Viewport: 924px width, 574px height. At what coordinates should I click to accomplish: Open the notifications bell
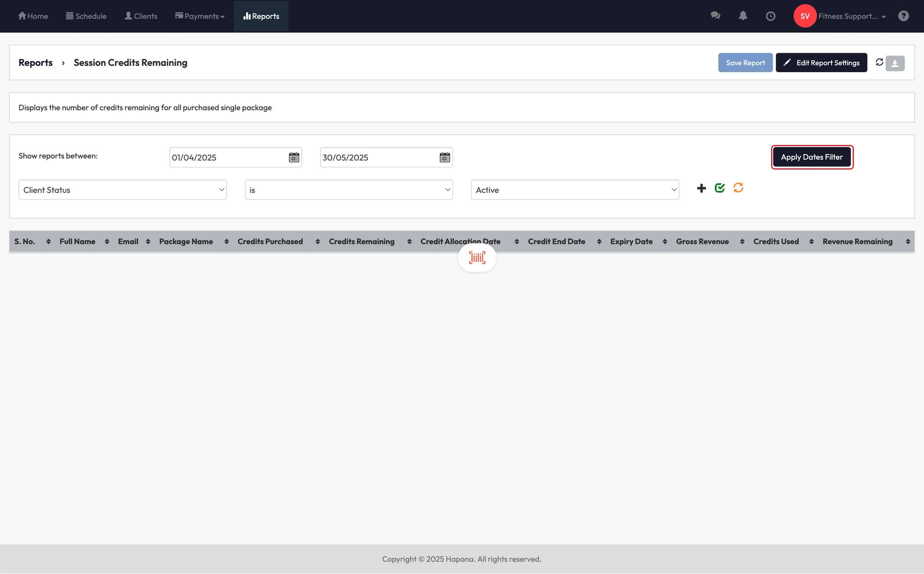pyautogui.click(x=743, y=16)
